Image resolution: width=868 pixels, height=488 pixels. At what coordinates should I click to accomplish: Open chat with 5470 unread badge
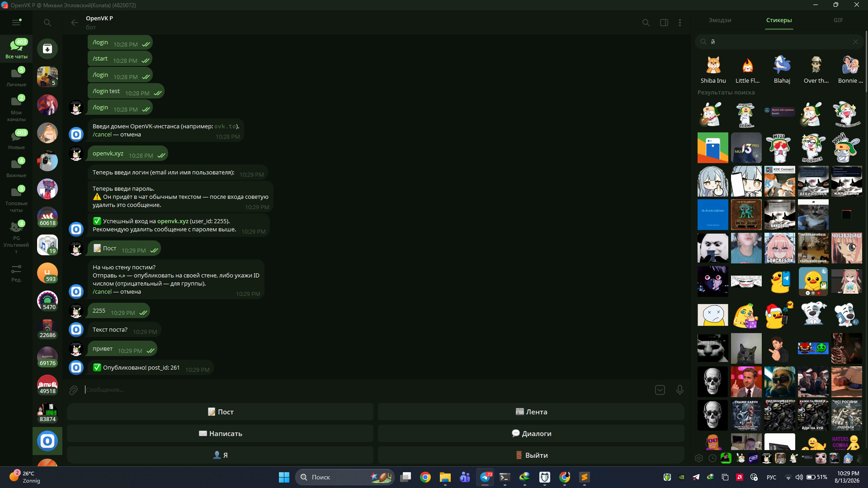pos(47,301)
